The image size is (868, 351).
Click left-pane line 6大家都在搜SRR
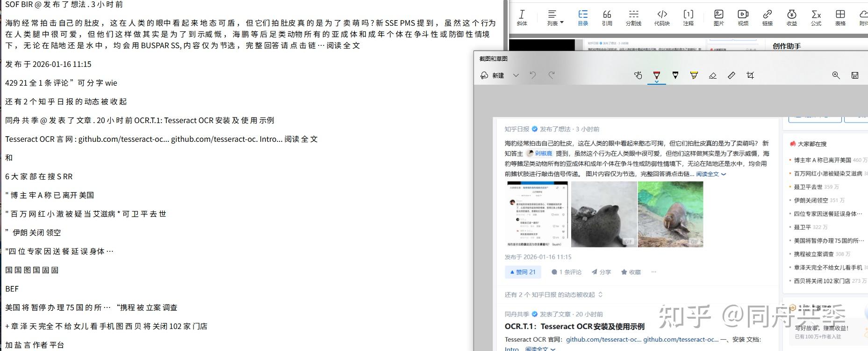click(39, 176)
